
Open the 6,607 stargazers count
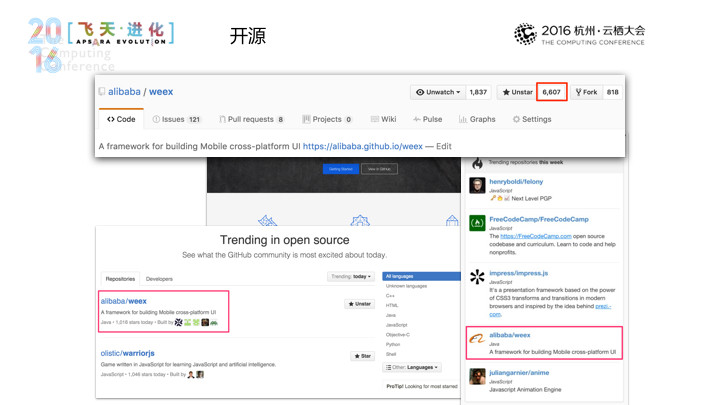pos(551,92)
